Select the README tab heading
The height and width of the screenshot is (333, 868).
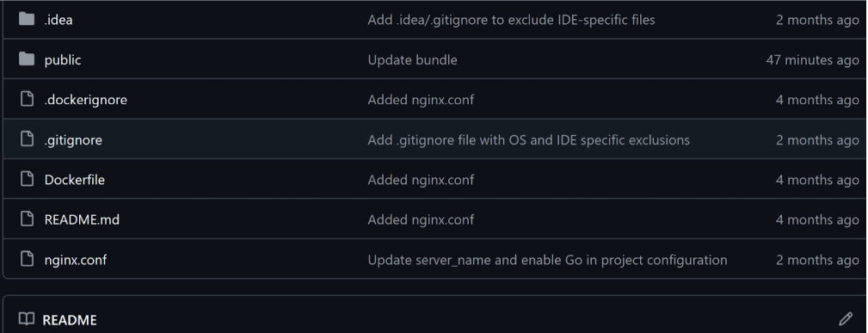70,320
